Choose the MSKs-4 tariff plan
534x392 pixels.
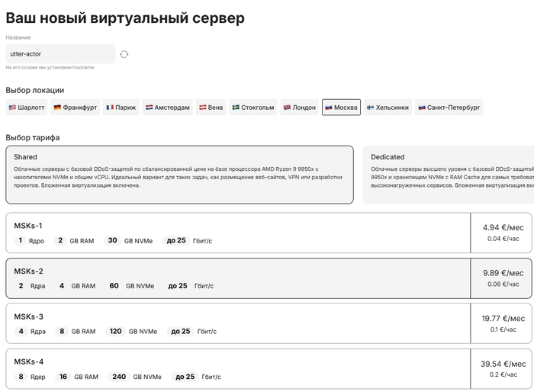[238, 369]
